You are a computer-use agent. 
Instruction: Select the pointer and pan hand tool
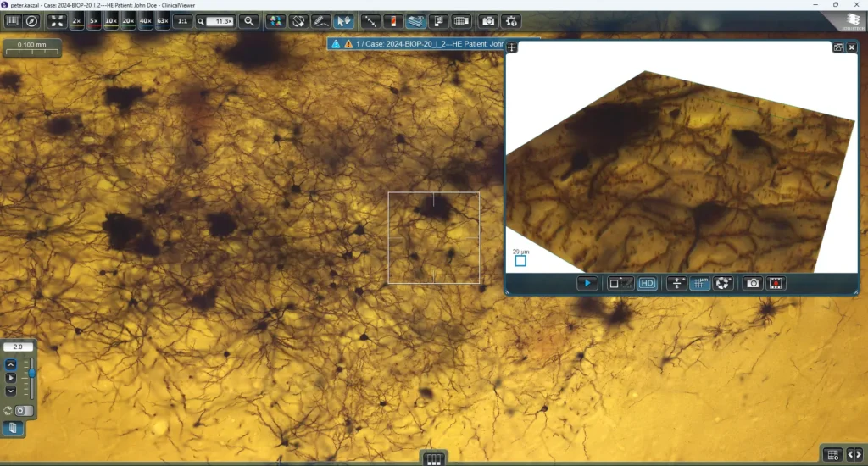coord(343,21)
